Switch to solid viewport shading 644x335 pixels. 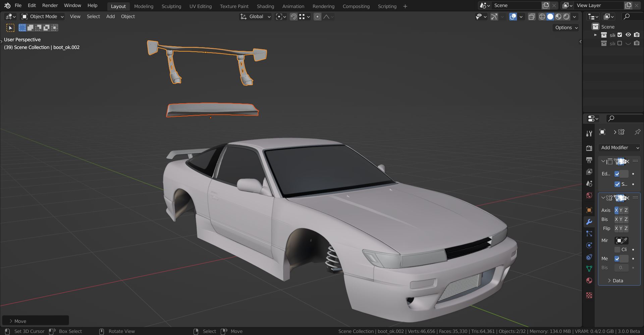click(x=550, y=16)
